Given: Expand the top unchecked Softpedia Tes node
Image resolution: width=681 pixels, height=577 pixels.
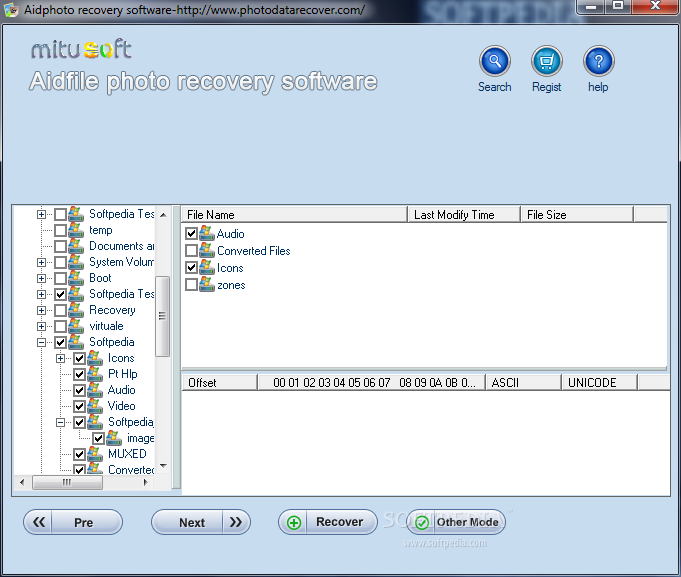Looking at the screenshot, I should (x=41, y=214).
